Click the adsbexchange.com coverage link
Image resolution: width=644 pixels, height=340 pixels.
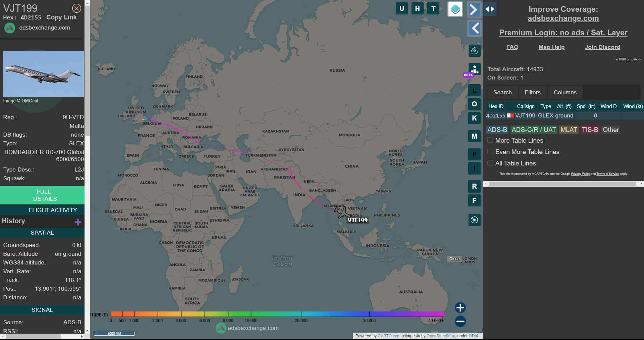[x=563, y=18]
